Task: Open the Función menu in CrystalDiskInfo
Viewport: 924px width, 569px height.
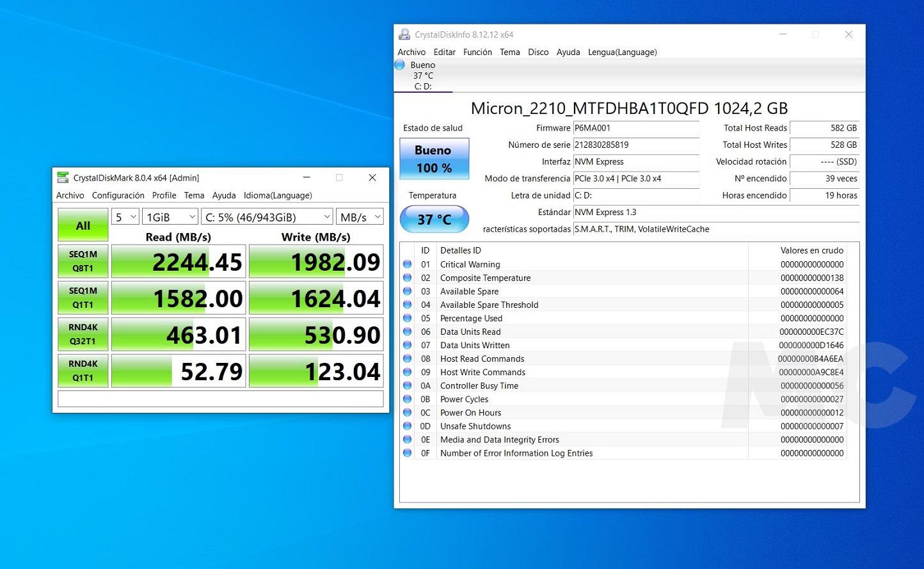Action: point(477,52)
